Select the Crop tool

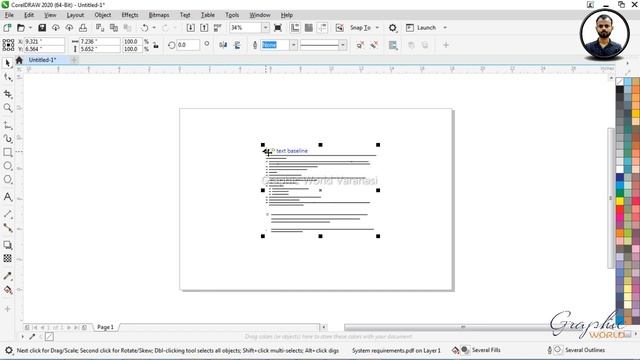click(7, 94)
